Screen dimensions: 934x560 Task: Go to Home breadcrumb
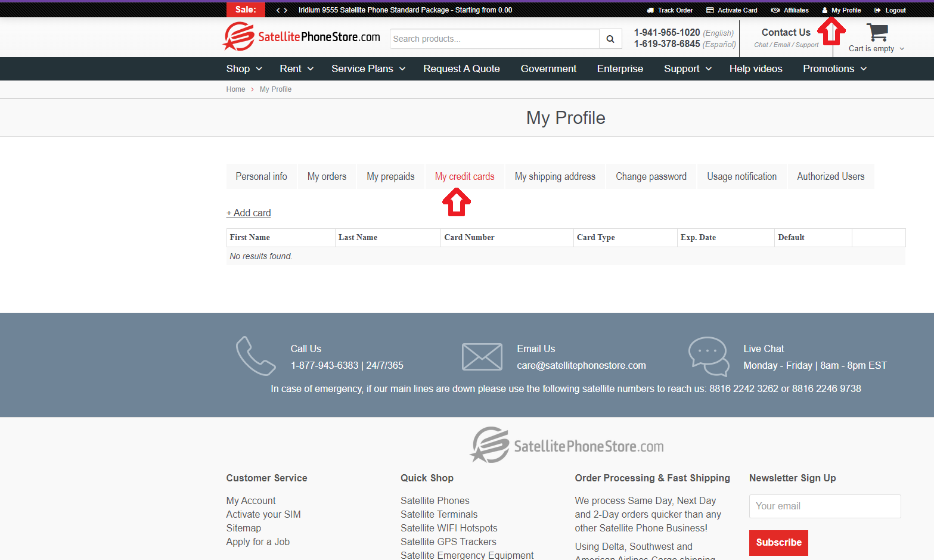(x=235, y=89)
